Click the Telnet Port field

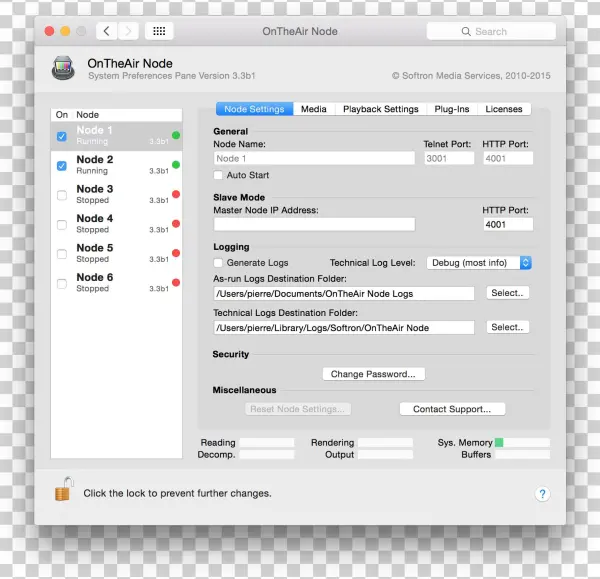pyautogui.click(x=449, y=158)
